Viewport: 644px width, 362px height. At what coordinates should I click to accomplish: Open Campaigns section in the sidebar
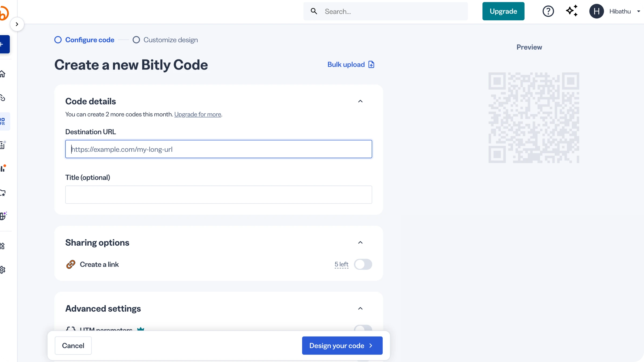click(x=3, y=193)
